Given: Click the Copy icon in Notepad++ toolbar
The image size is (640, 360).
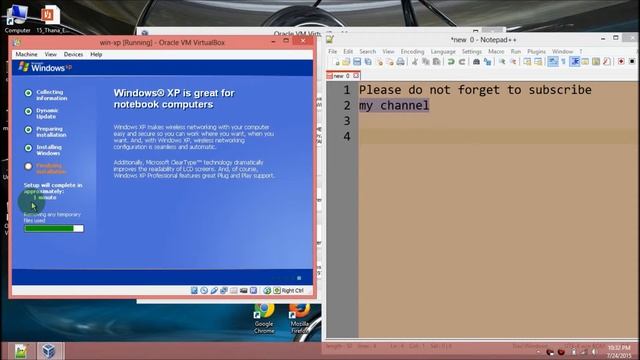Looking at the screenshot, I should [426, 62].
